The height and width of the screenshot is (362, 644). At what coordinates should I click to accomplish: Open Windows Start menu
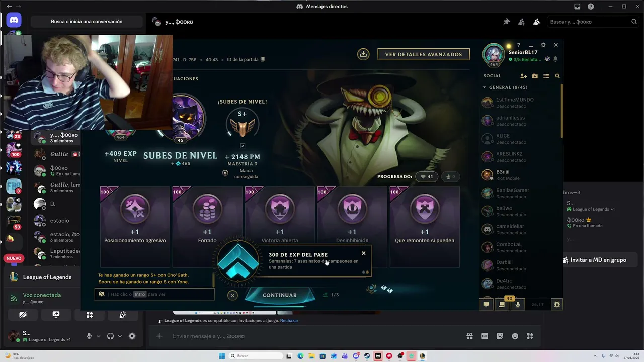[x=222, y=356]
